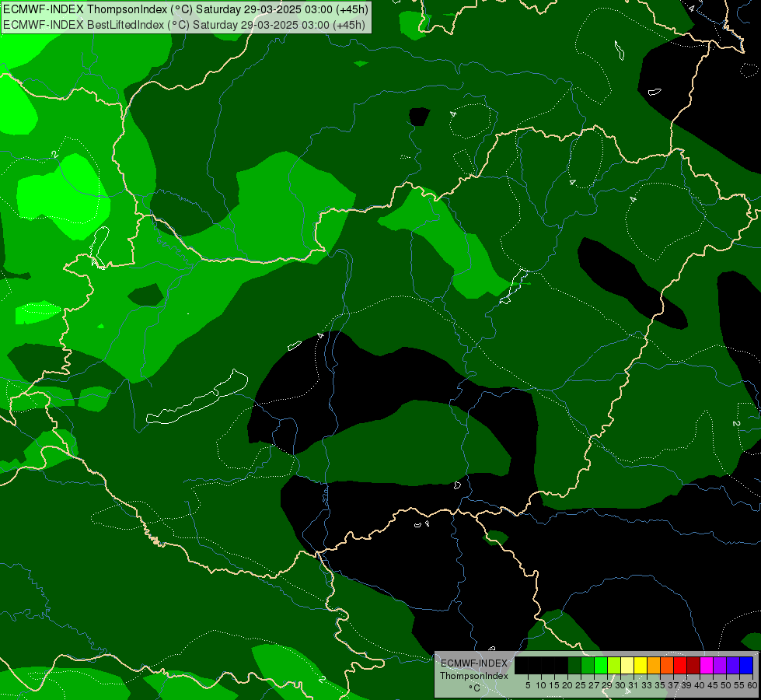Click the legend tick value 35
The width and height of the screenshot is (761, 700).
(660, 685)
